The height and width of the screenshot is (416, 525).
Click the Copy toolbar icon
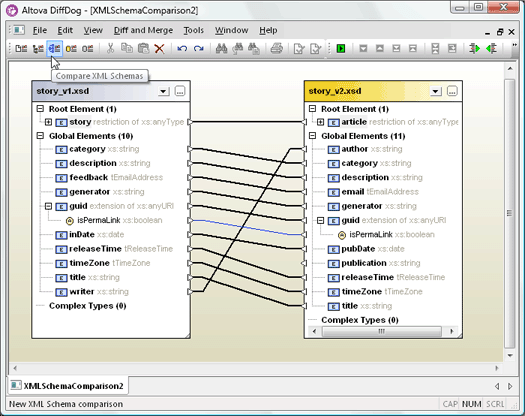coord(127,49)
